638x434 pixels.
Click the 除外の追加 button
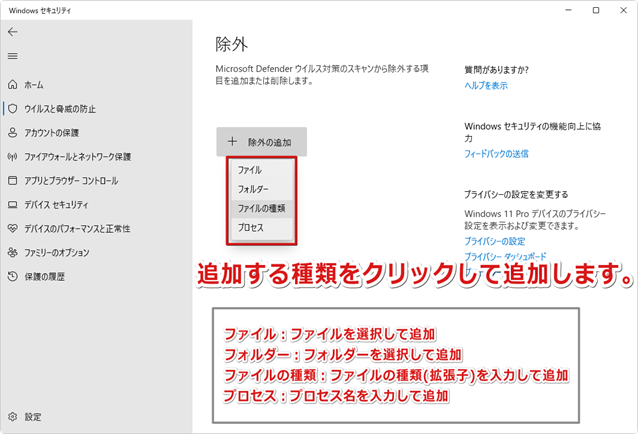point(262,142)
